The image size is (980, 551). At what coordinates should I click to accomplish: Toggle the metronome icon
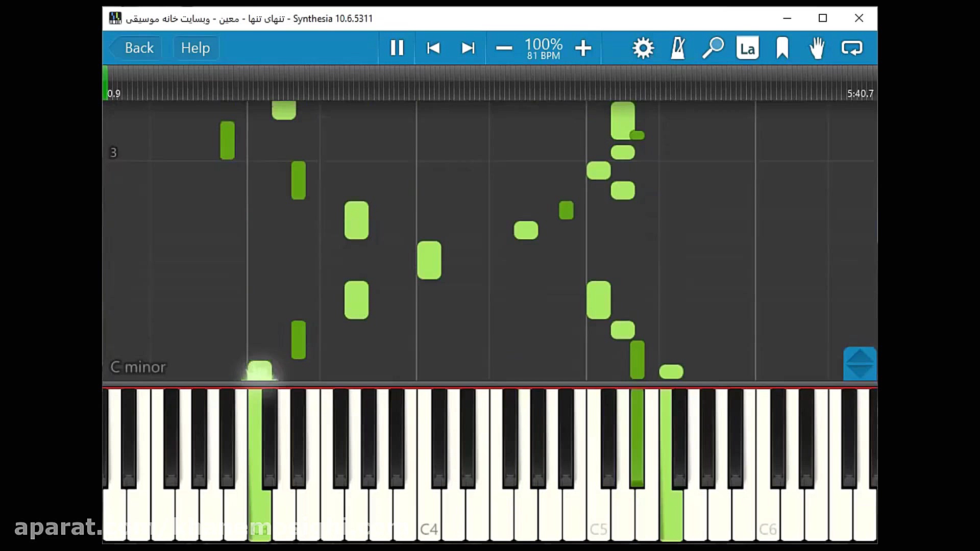click(x=678, y=48)
